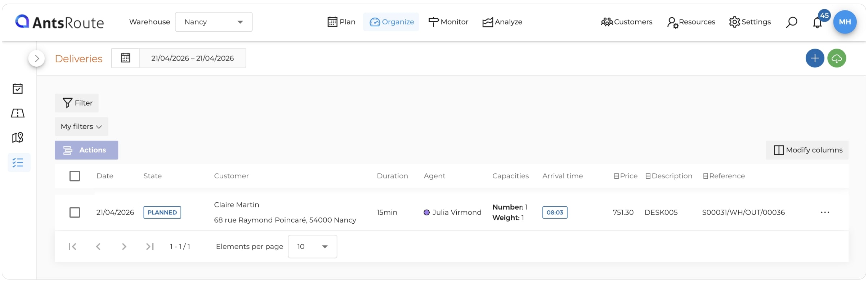The height and width of the screenshot is (282, 868).
Task: Click the green cloud import button
Action: [x=837, y=58]
